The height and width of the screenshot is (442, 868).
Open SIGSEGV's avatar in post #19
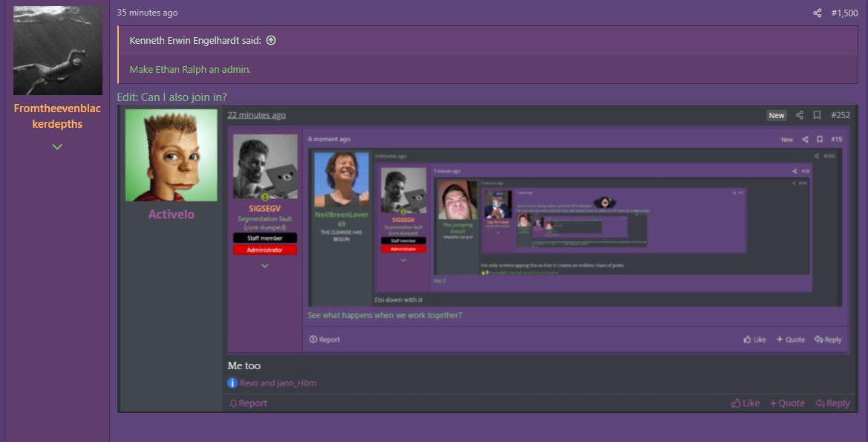(265, 166)
